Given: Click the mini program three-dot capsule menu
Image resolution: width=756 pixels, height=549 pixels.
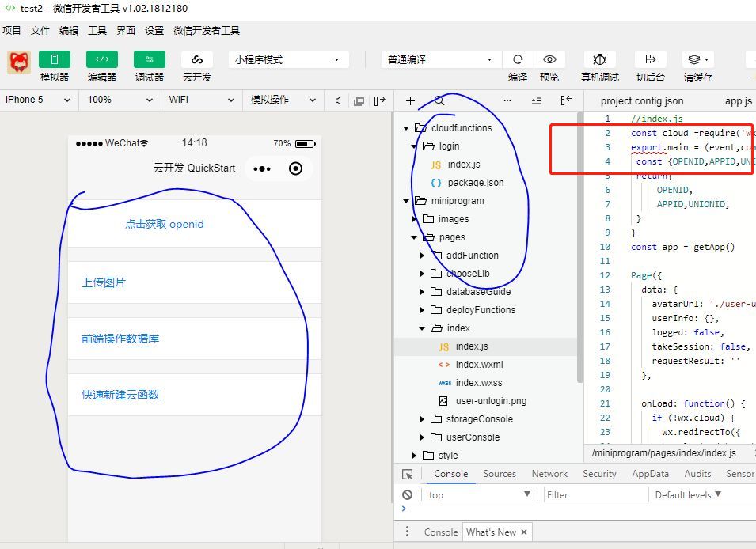Looking at the screenshot, I should (262, 168).
